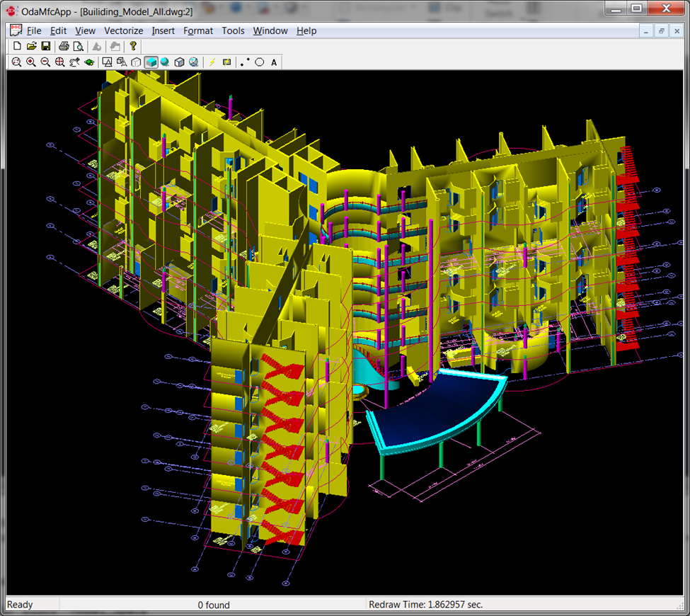690x616 pixels.
Task: Open the Vectorize menu
Action: (123, 30)
